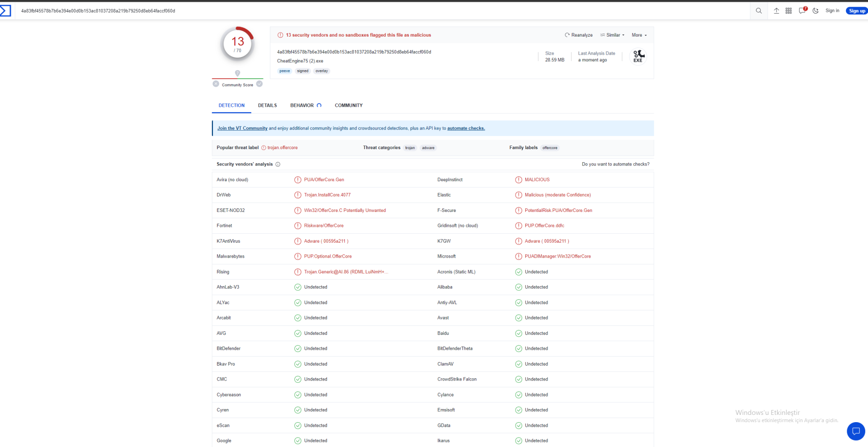The image size is (868, 447).
Task: Click the PUA/OfferCore.Gen detection text
Action: 324,180
